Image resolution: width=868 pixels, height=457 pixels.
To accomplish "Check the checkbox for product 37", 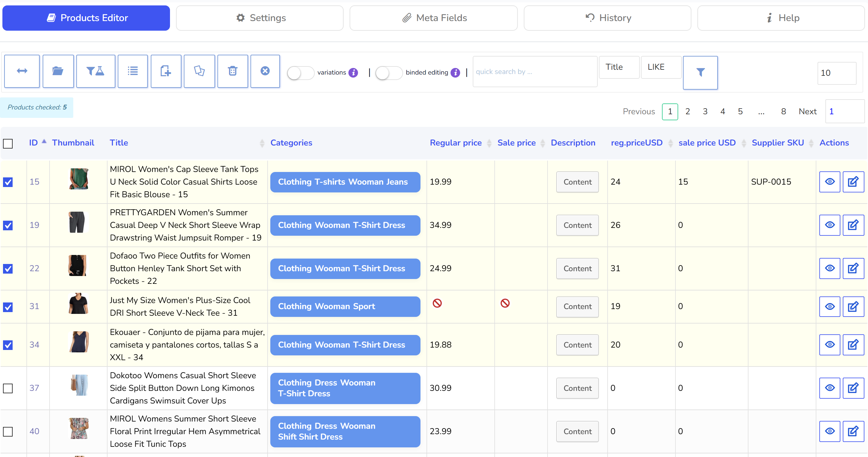I will tap(8, 388).
